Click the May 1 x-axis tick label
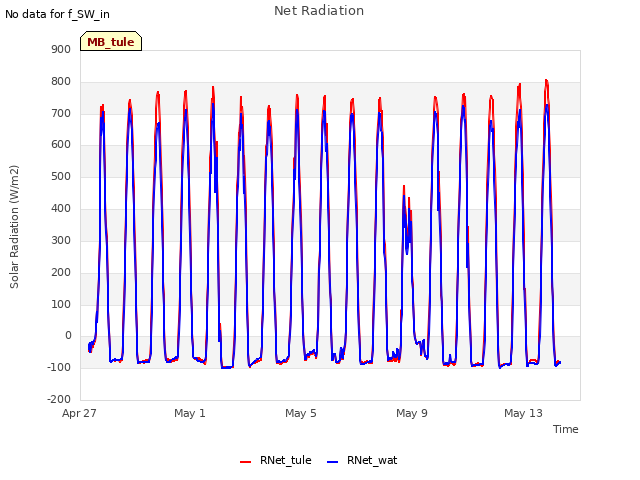This screenshot has width=640, height=480. pos(190,413)
